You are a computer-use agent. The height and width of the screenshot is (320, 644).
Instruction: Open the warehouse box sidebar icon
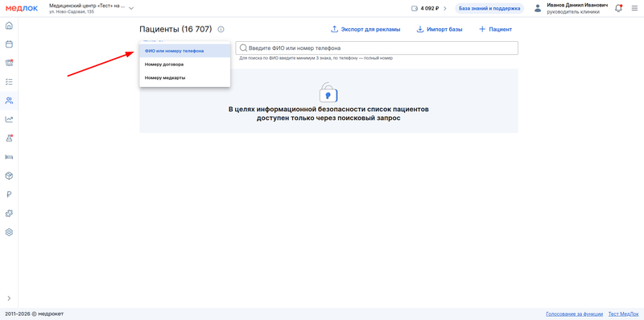point(9,176)
